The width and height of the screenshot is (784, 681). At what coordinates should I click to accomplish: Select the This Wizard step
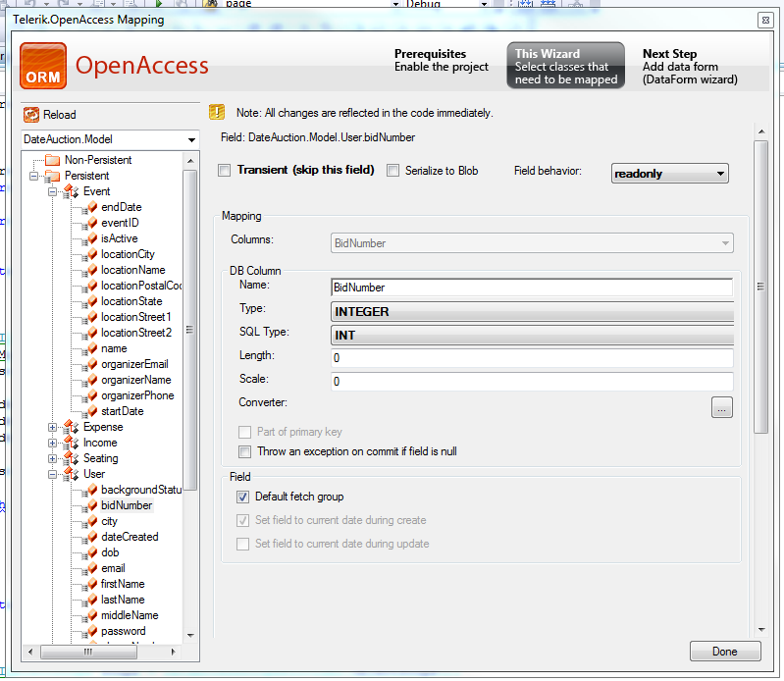point(565,66)
